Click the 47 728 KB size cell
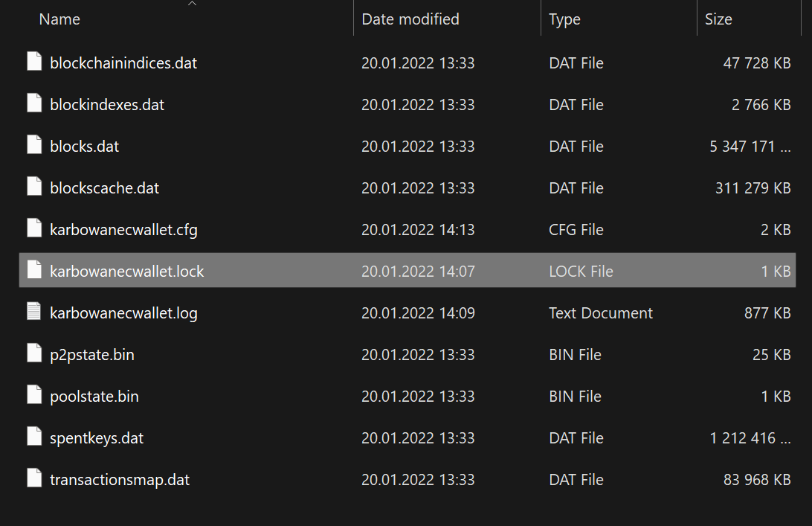 [x=756, y=63]
